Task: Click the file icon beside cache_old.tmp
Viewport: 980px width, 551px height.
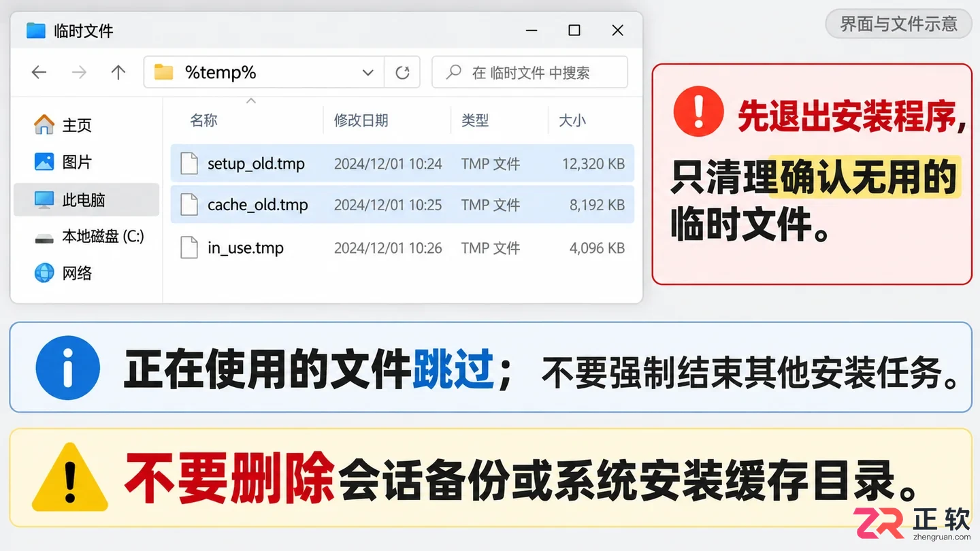Action: [189, 204]
